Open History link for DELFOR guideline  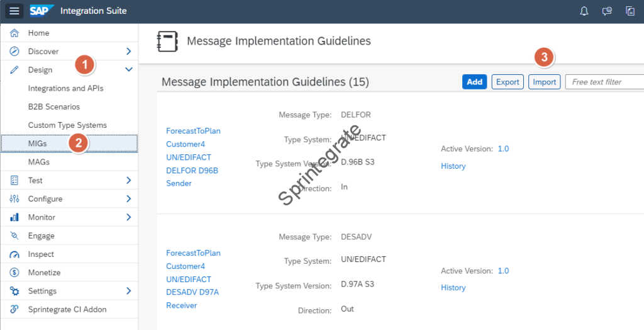pyautogui.click(x=453, y=166)
